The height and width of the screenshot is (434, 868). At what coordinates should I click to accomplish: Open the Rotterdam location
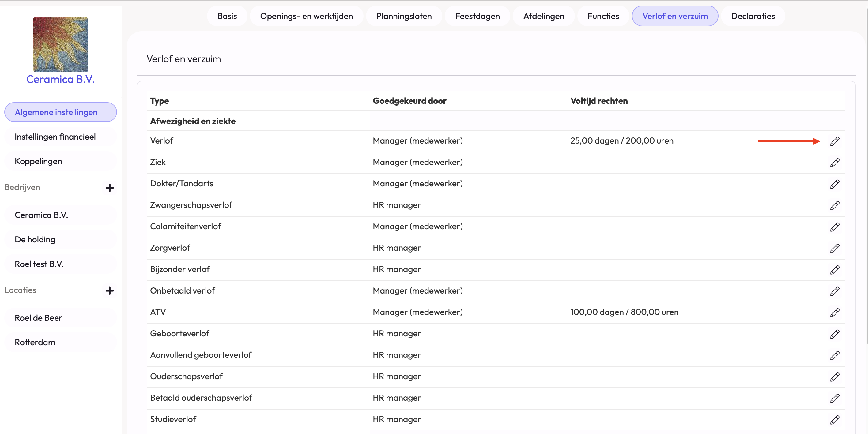[x=35, y=342]
